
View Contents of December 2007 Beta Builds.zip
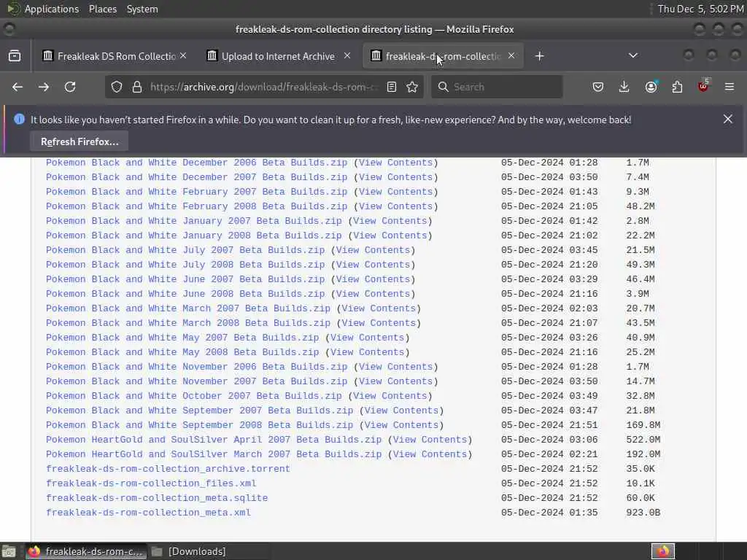(395, 178)
